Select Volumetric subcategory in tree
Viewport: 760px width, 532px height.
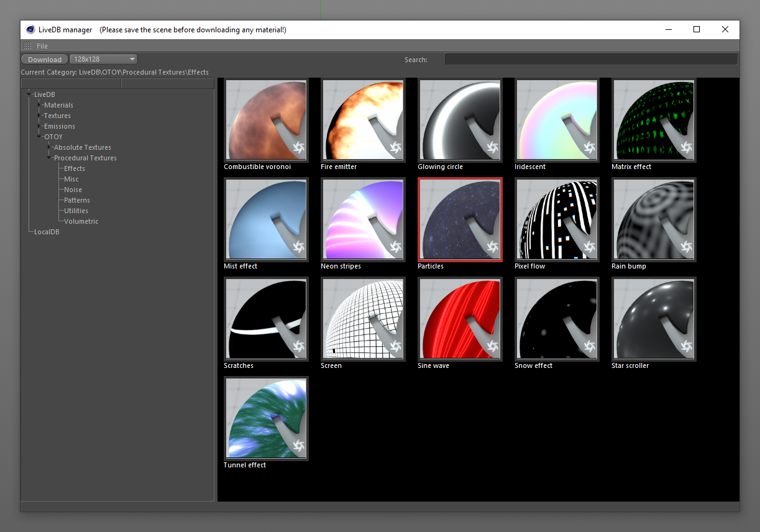coord(81,221)
